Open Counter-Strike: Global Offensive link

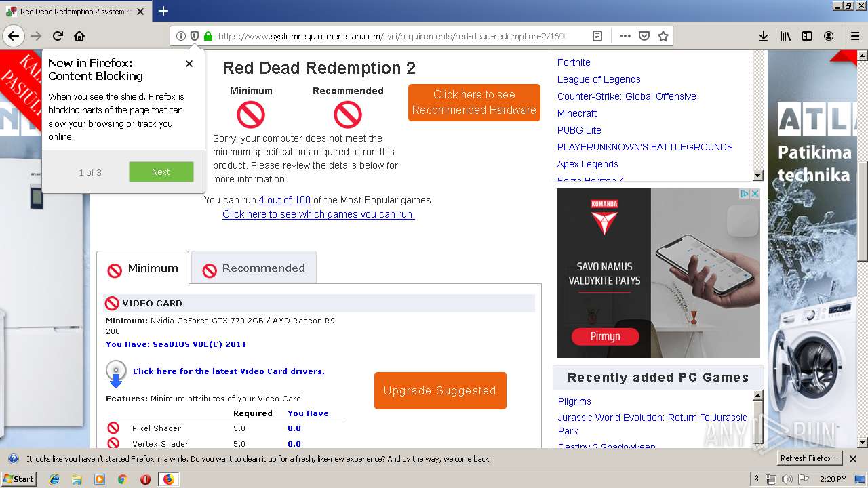(x=627, y=96)
